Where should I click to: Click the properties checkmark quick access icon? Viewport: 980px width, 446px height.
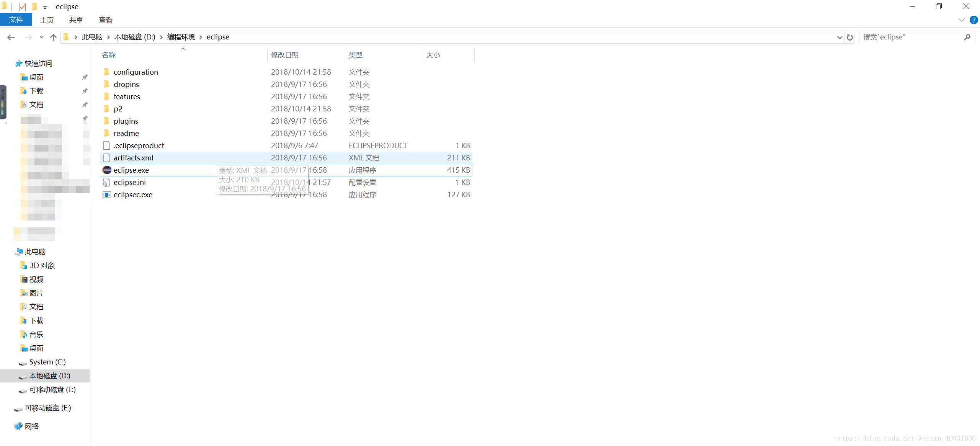(22, 7)
